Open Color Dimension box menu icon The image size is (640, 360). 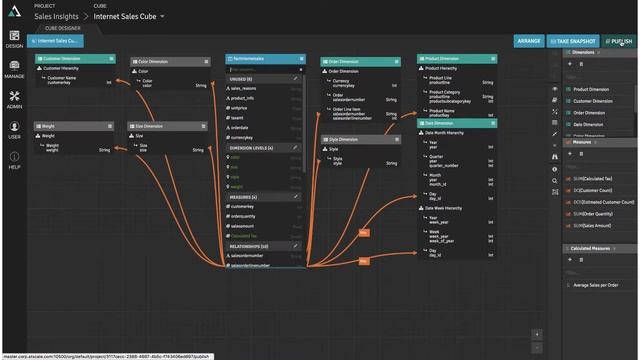(206, 62)
